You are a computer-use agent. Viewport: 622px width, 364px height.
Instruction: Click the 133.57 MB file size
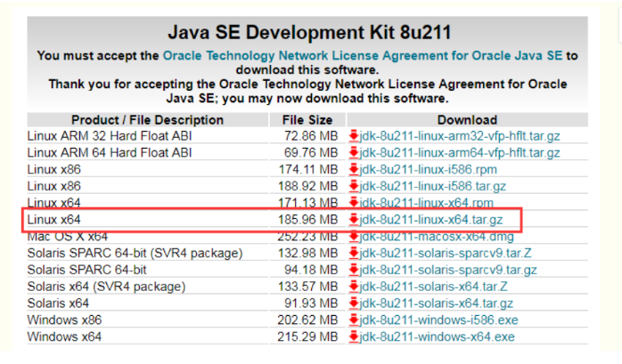coord(307,287)
